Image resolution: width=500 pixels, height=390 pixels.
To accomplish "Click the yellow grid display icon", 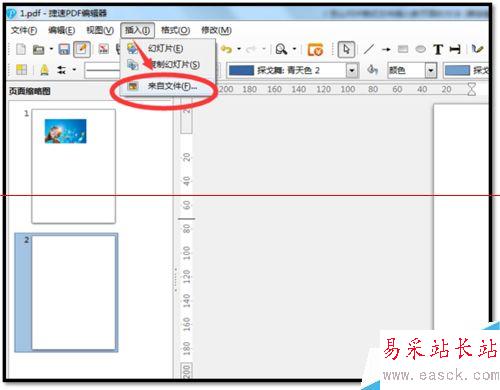I will coord(22,70).
